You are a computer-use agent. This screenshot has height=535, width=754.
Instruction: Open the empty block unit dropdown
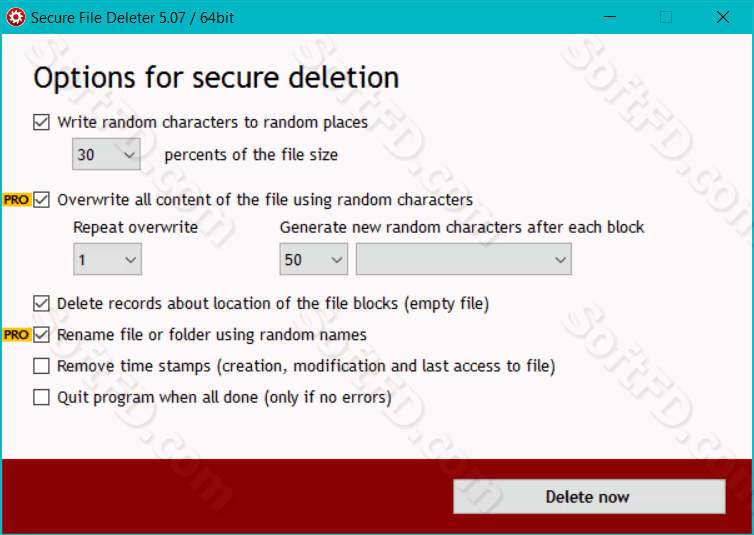[x=464, y=260]
